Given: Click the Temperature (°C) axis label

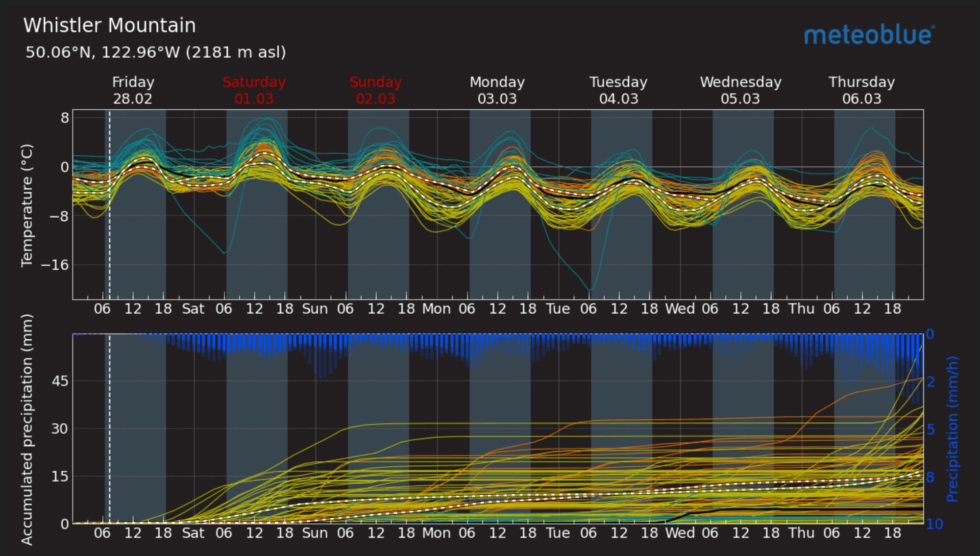Looking at the screenshot, I should click(x=27, y=205).
